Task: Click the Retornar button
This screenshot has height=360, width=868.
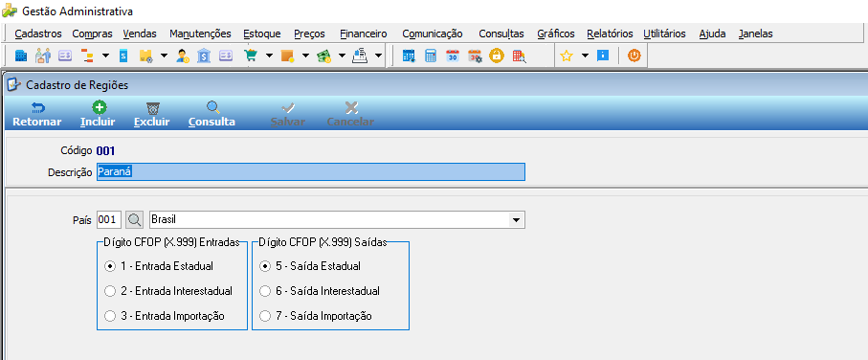Action: tap(37, 115)
